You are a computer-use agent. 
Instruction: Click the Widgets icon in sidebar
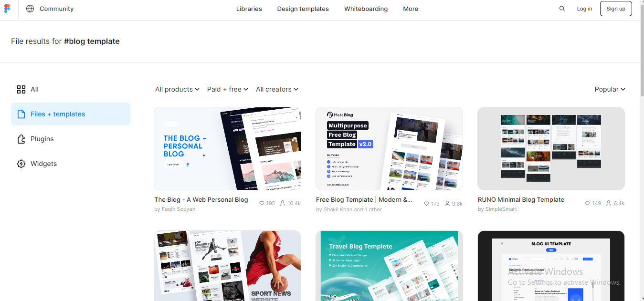[21, 164]
